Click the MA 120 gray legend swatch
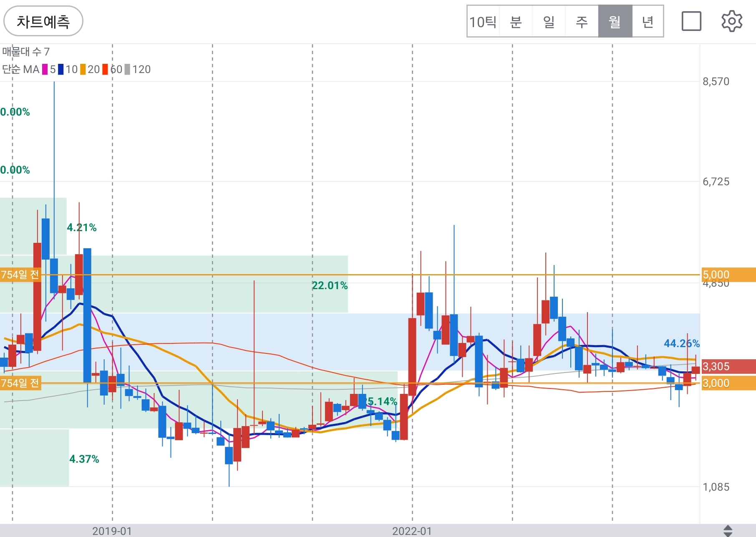Image resolution: width=756 pixels, height=537 pixels. coord(127,69)
